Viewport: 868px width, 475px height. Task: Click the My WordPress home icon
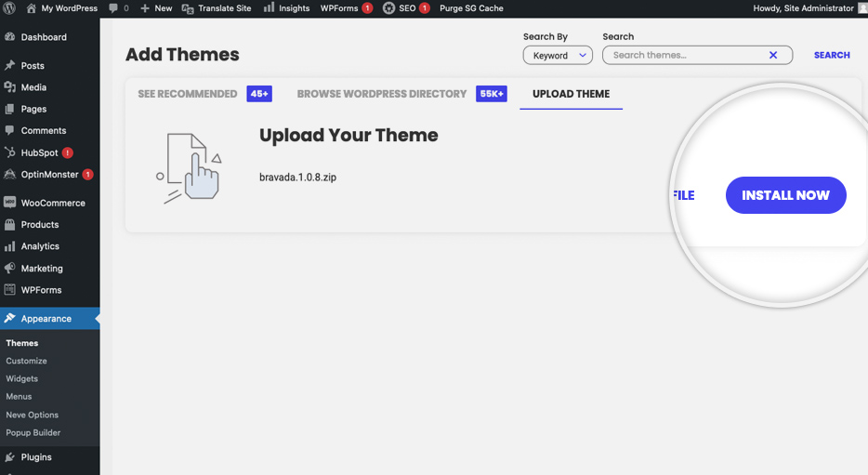coord(32,8)
